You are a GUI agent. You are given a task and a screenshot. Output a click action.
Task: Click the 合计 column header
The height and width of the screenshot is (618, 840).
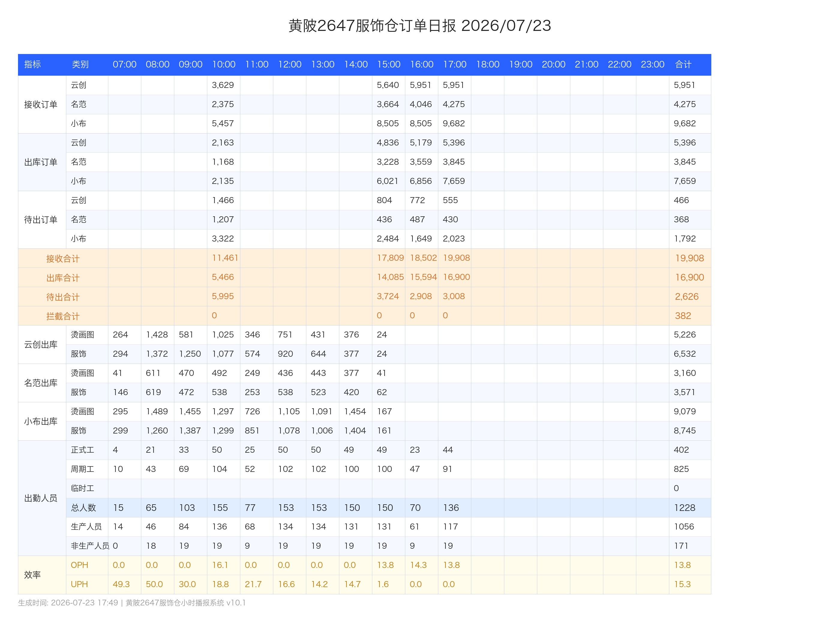(683, 64)
